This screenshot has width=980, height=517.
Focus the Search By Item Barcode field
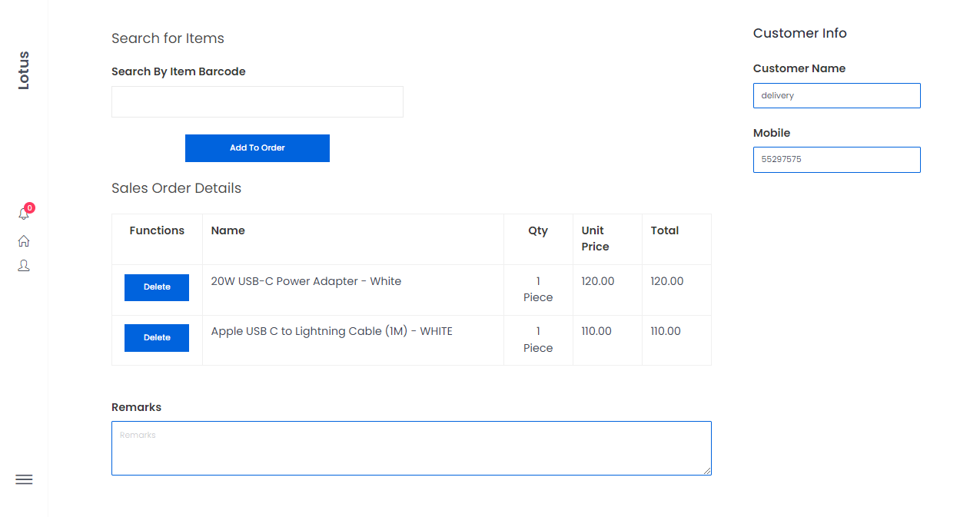click(x=257, y=102)
